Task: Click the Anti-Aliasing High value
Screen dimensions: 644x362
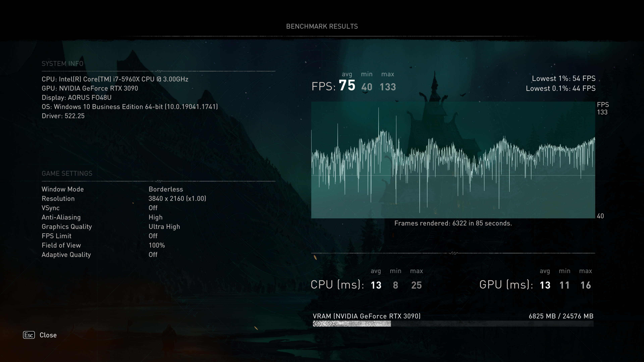Action: tap(155, 217)
